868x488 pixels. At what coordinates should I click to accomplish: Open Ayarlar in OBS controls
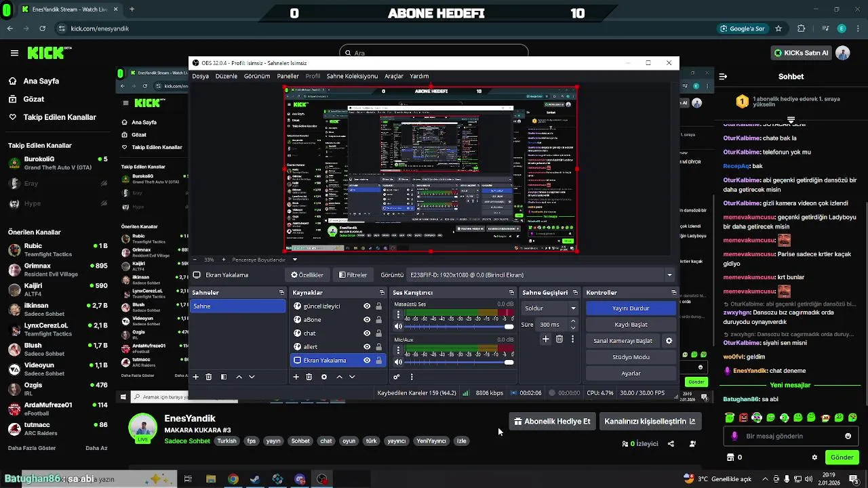pos(631,373)
